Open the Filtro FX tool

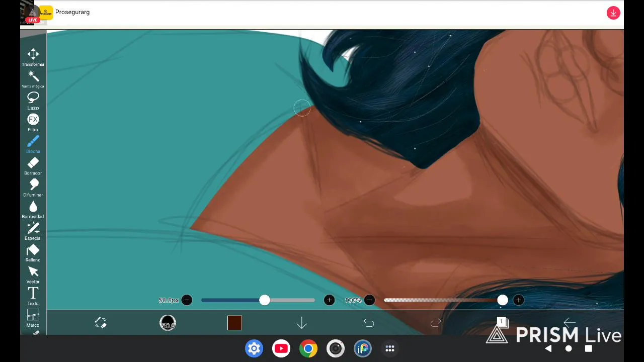(33, 122)
